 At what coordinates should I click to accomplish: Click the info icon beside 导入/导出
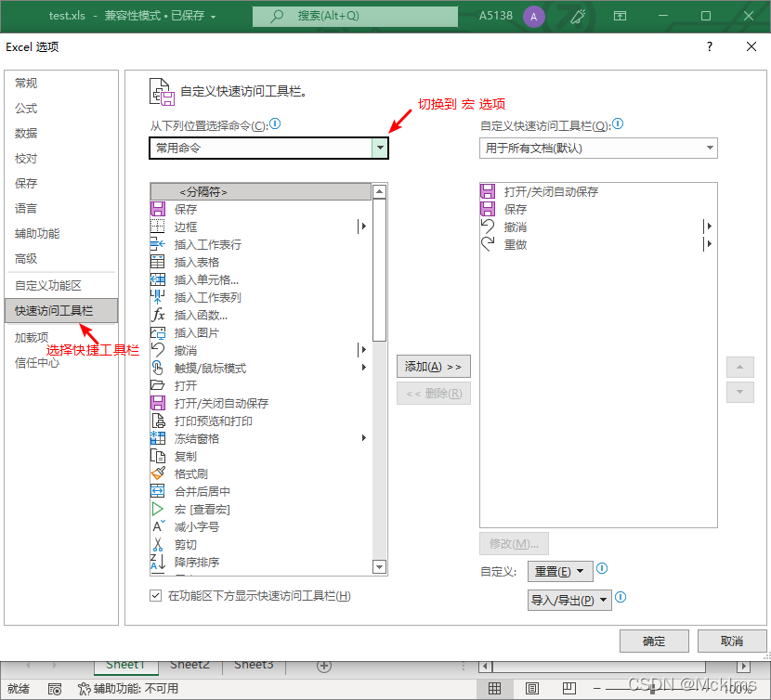point(621,597)
